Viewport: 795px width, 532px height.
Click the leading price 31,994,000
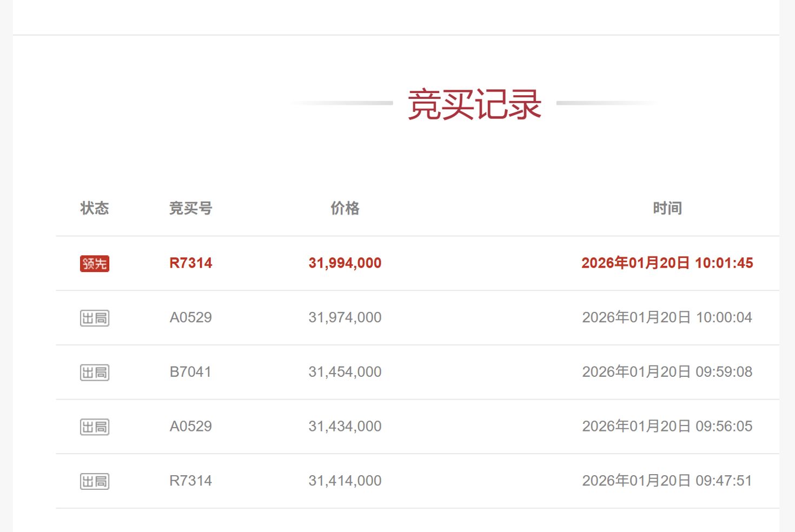pos(345,263)
